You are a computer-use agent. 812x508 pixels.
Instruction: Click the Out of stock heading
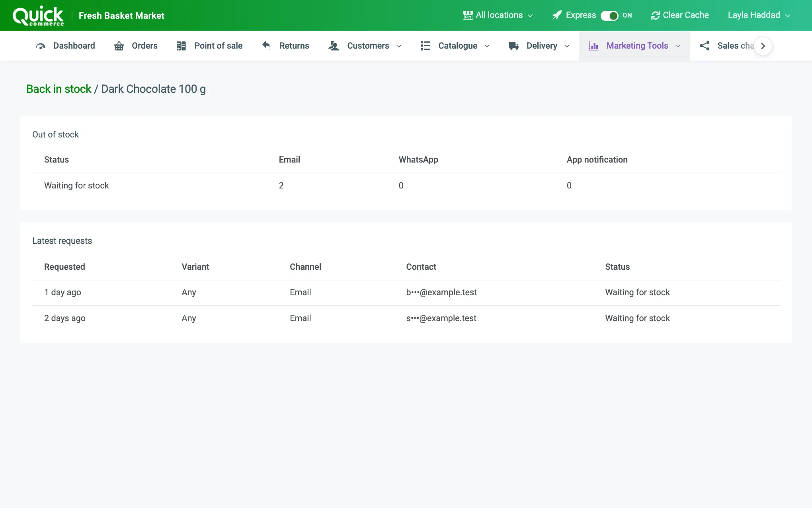(x=55, y=135)
